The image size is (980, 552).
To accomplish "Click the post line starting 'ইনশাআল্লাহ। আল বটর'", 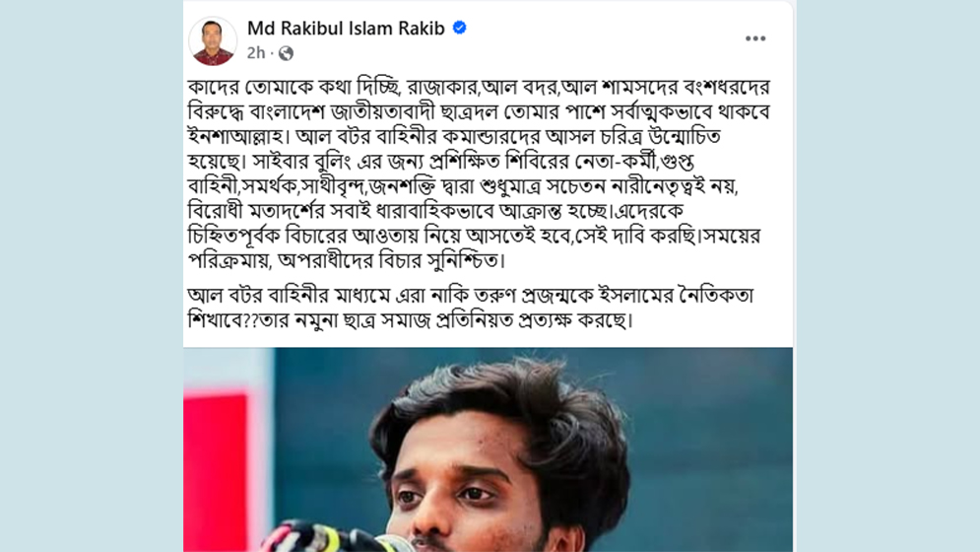I will click(454, 136).
